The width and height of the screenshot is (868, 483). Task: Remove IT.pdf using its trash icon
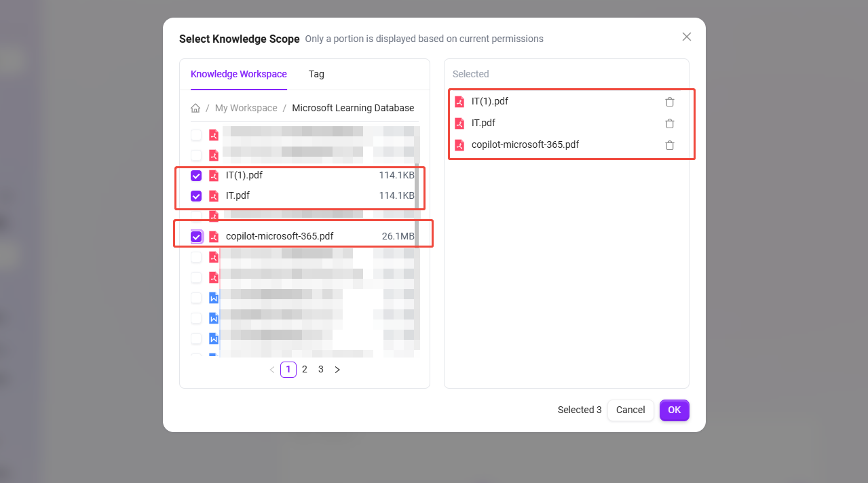(669, 123)
